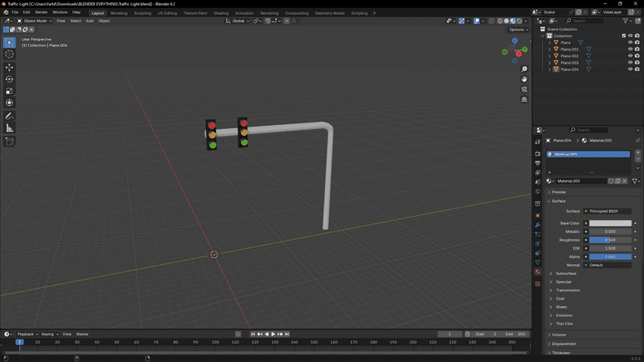The image size is (644, 362).
Task: Activate the Scale tool
Action: tap(9, 91)
